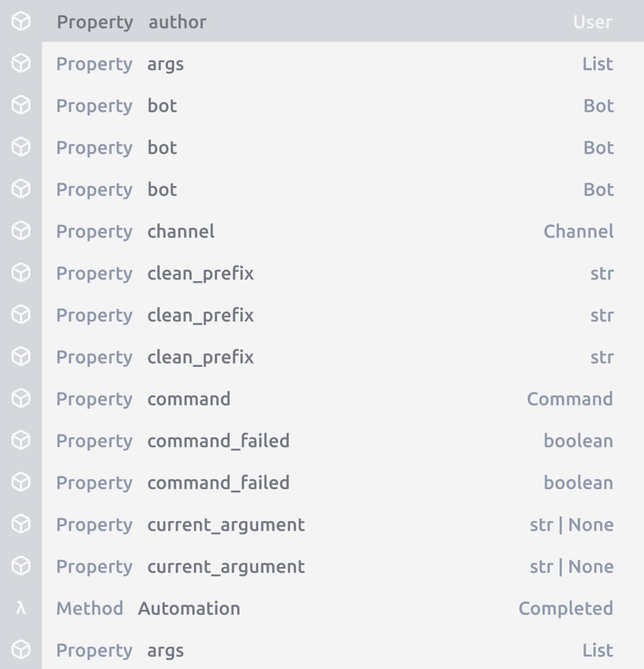The image size is (644, 669).
Task: Click the cube icon of the middle clean_prefix entry
Action: tap(21, 315)
